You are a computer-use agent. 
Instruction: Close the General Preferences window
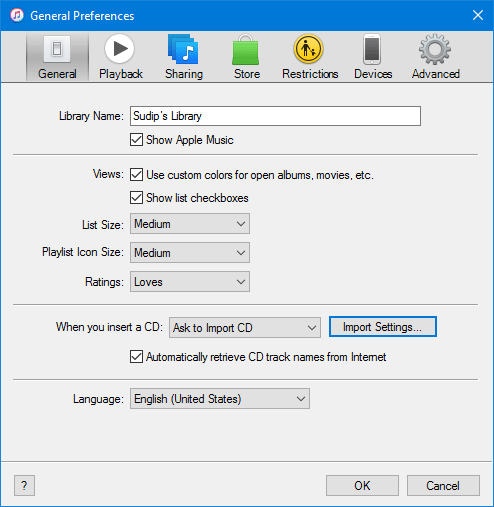[x=478, y=15]
